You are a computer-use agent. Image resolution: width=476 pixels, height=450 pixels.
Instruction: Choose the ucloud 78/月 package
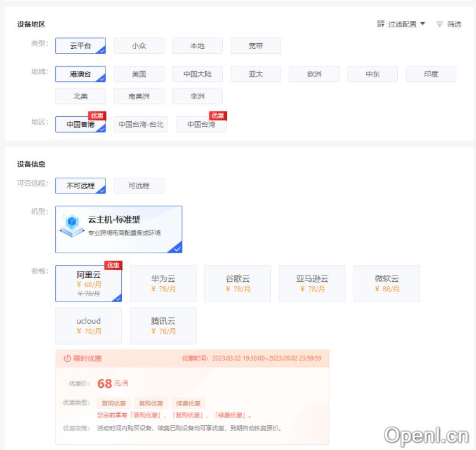point(89,326)
